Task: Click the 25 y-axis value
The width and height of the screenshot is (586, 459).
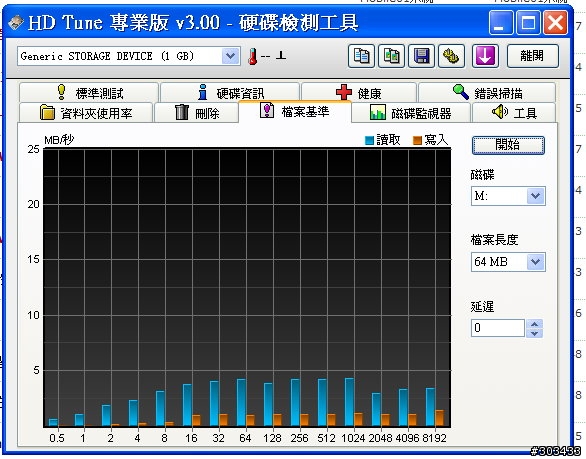Action: pos(34,149)
